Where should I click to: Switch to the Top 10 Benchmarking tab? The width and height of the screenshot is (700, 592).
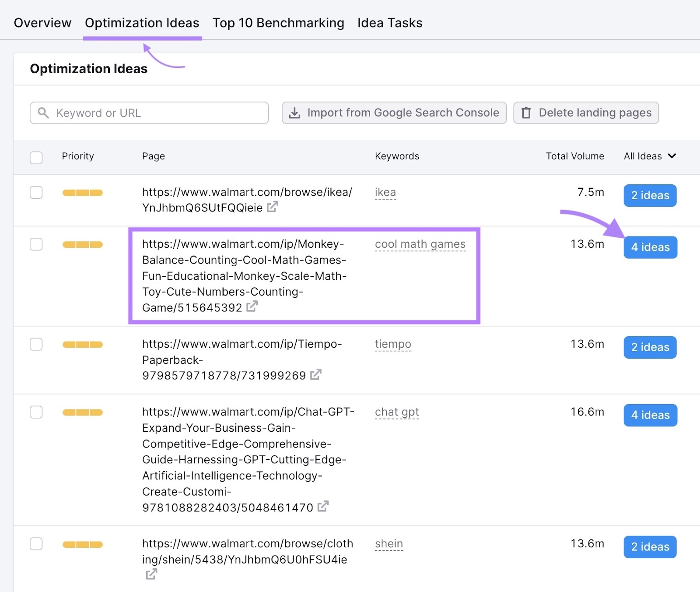click(278, 23)
